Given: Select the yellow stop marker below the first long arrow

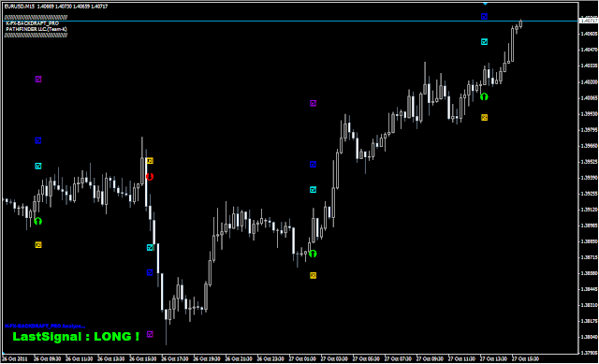Looking at the screenshot, I should (x=38, y=245).
